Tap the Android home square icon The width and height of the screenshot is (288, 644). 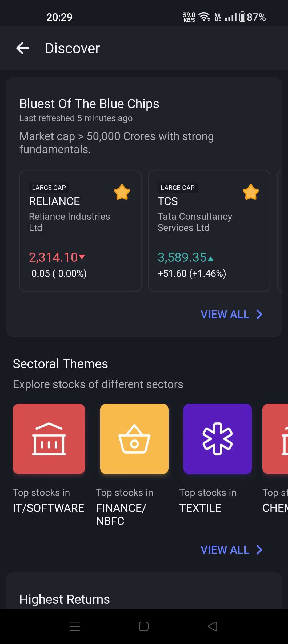(x=144, y=626)
